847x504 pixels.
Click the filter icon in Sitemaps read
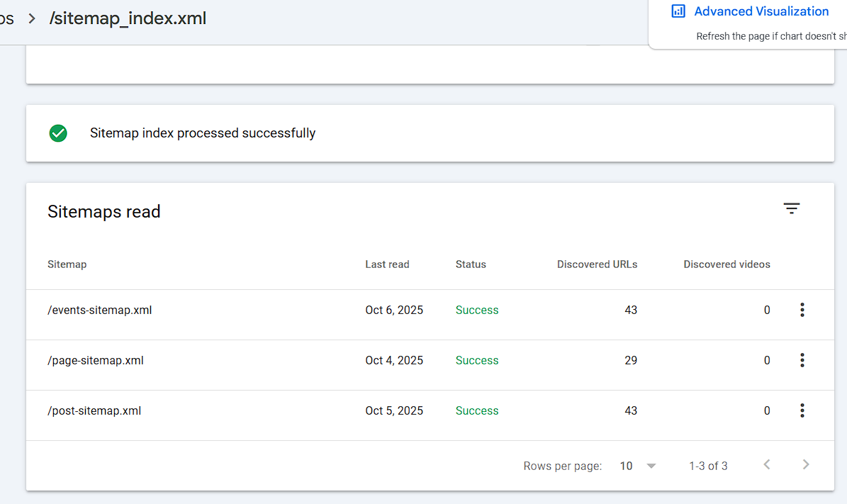tap(791, 208)
